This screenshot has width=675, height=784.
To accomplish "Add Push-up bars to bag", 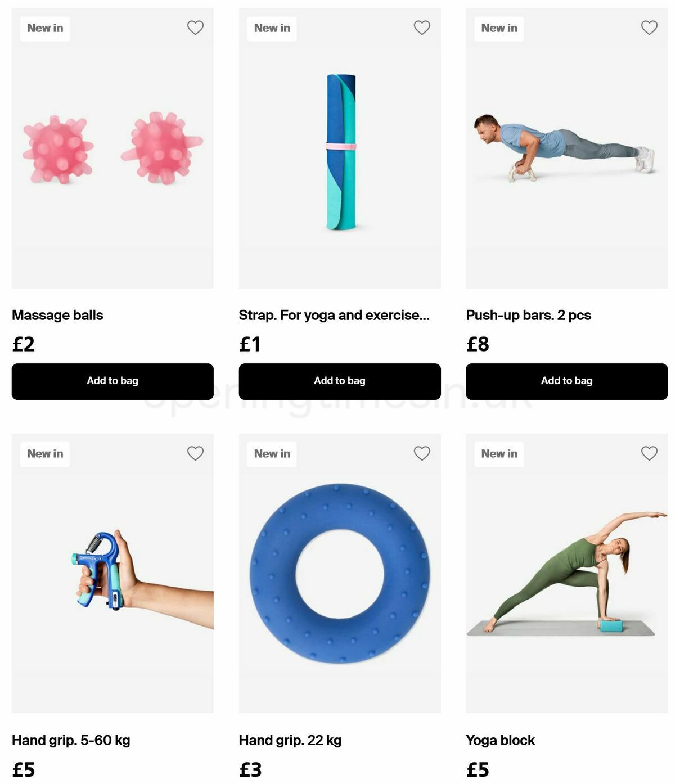I will pos(566,381).
